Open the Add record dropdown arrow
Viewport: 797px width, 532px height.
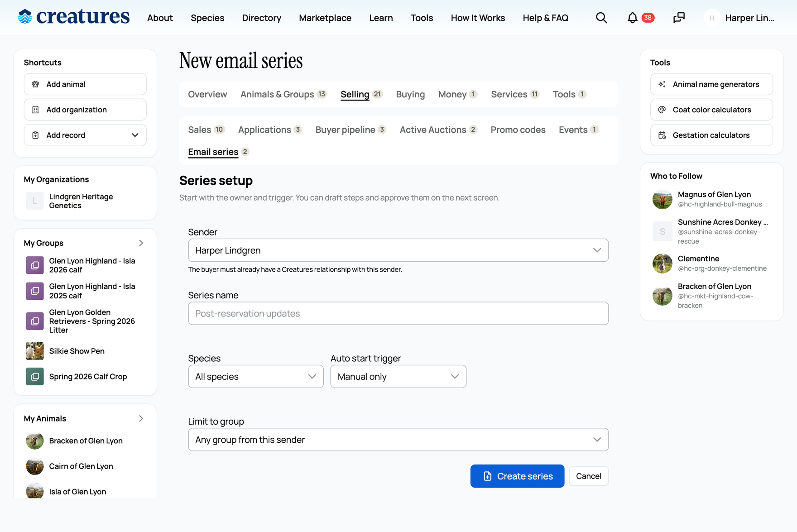(135, 135)
